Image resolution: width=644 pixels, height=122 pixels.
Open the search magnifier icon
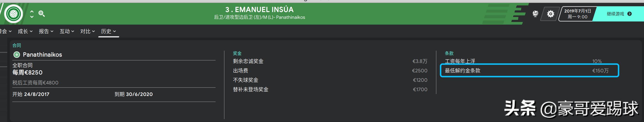tap(42, 14)
